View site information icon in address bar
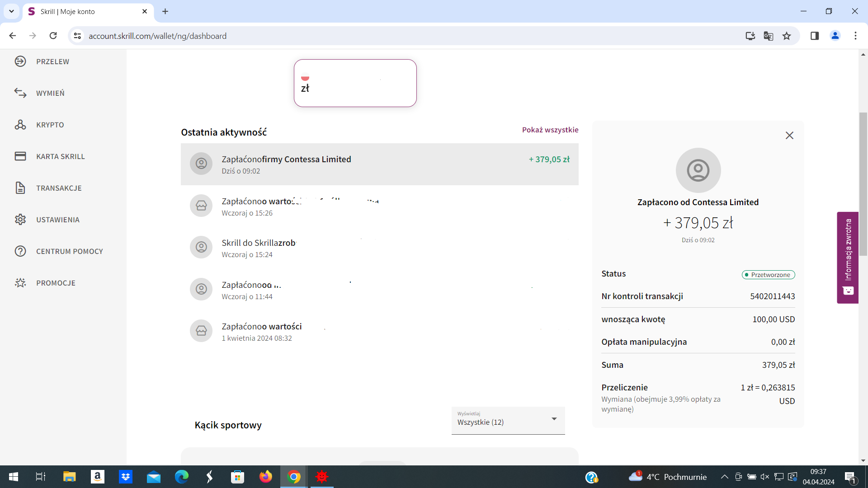868x488 pixels. point(77,36)
